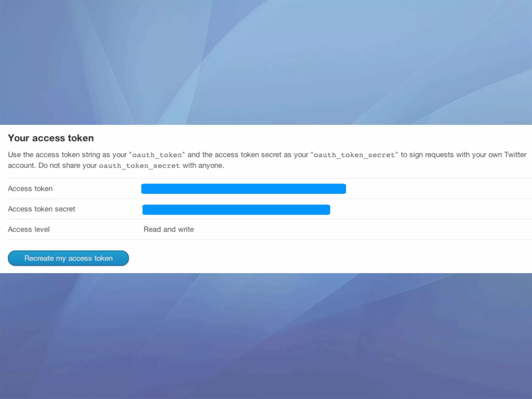Click the Read and write access value
This screenshot has height=399, width=532.
pos(169,229)
